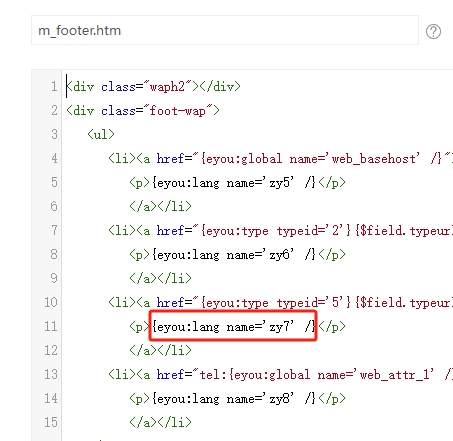The image size is (453, 441).
Task: Click line number 11 in gutter
Action: [x=51, y=326]
